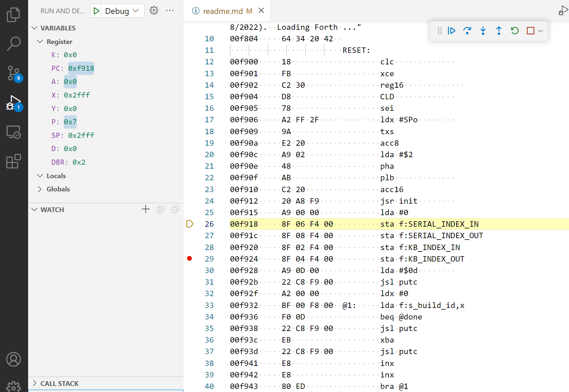Screen dimensions: 569x392
Task: Restart the debugging session
Action: [514, 31]
